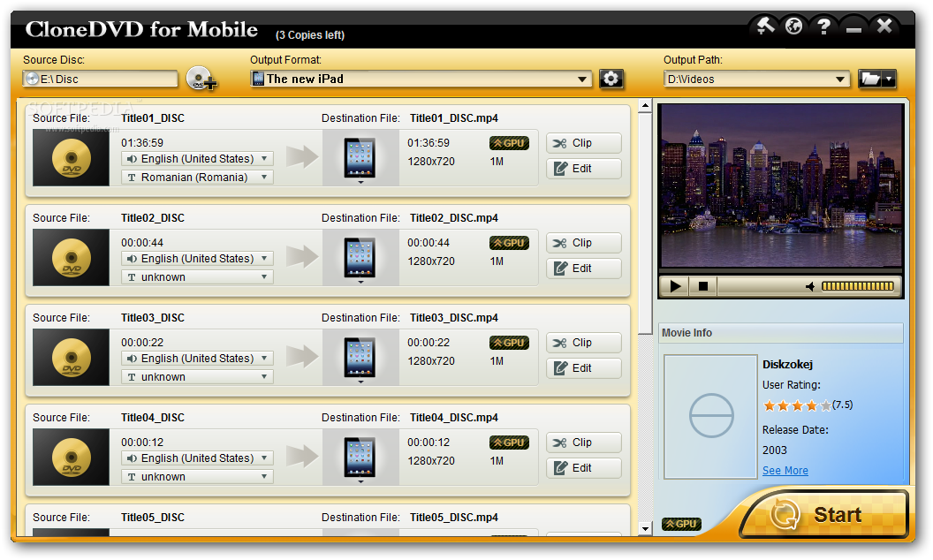Select Title01_DISC DVD thumbnail
The width and height of the screenshot is (933, 560).
(x=71, y=158)
